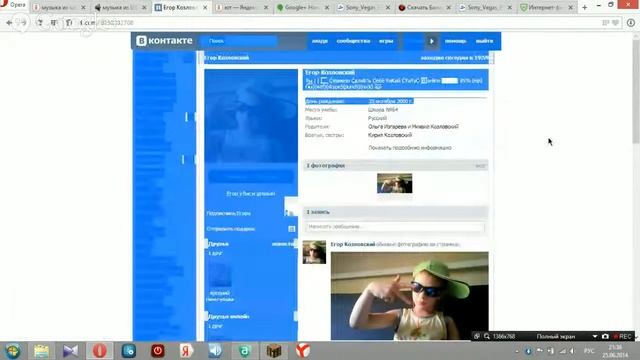Image resolution: width=640 pixels, height=360 pixels.
Task: Reload the page with the refresh icon
Action: (x=39, y=23)
